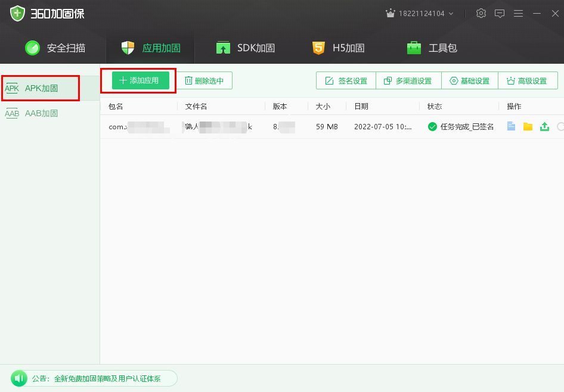Switch to the SDK加固 tab
Viewport: 564px width, 392px height.
[245, 48]
